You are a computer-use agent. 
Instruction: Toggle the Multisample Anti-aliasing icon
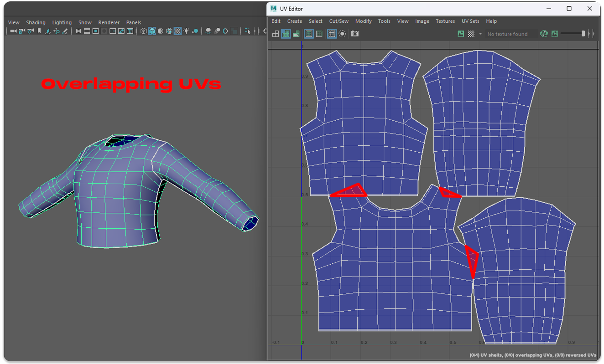coord(226,31)
